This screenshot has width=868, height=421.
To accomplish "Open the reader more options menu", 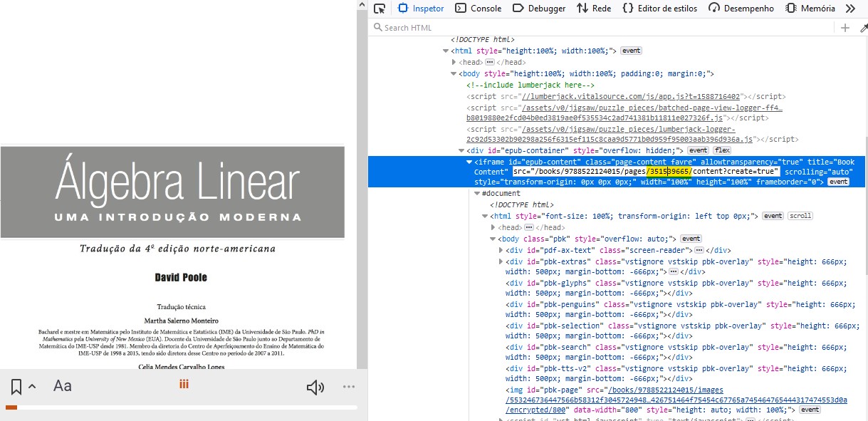I will coord(348,387).
